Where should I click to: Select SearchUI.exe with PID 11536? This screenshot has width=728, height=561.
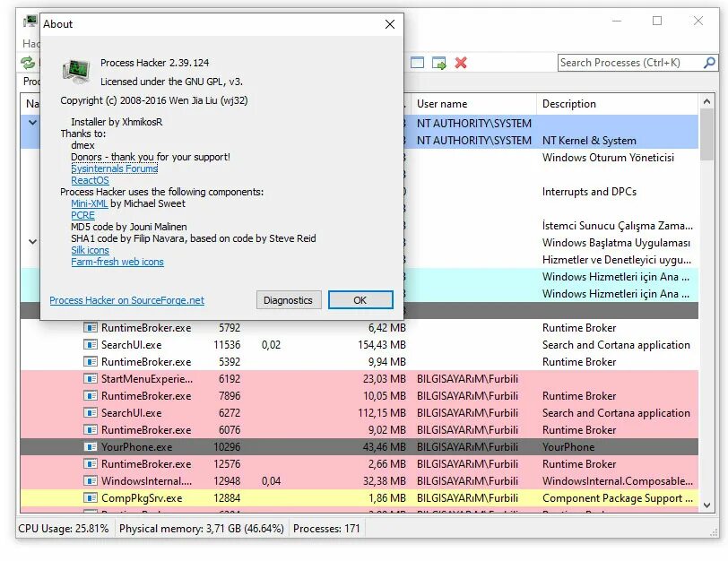132,345
